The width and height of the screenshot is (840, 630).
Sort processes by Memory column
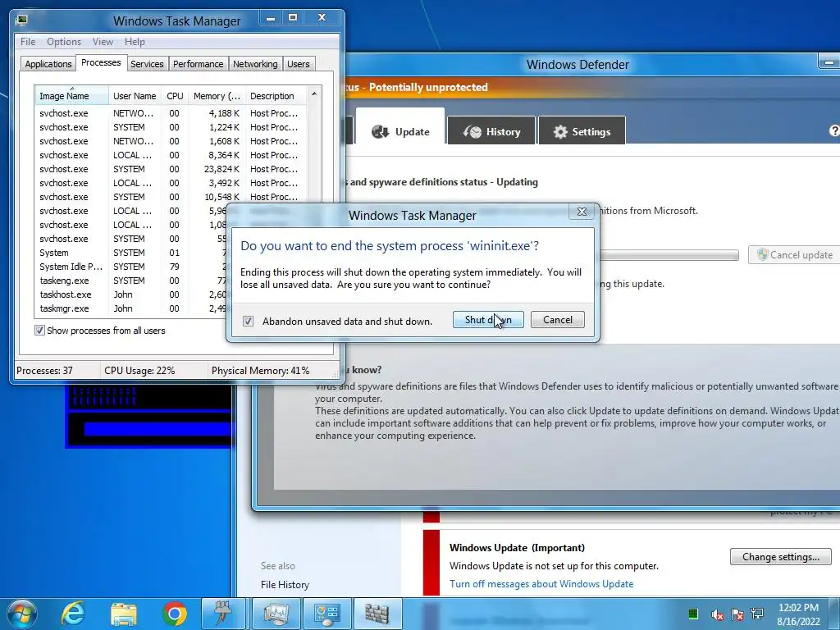(217, 96)
